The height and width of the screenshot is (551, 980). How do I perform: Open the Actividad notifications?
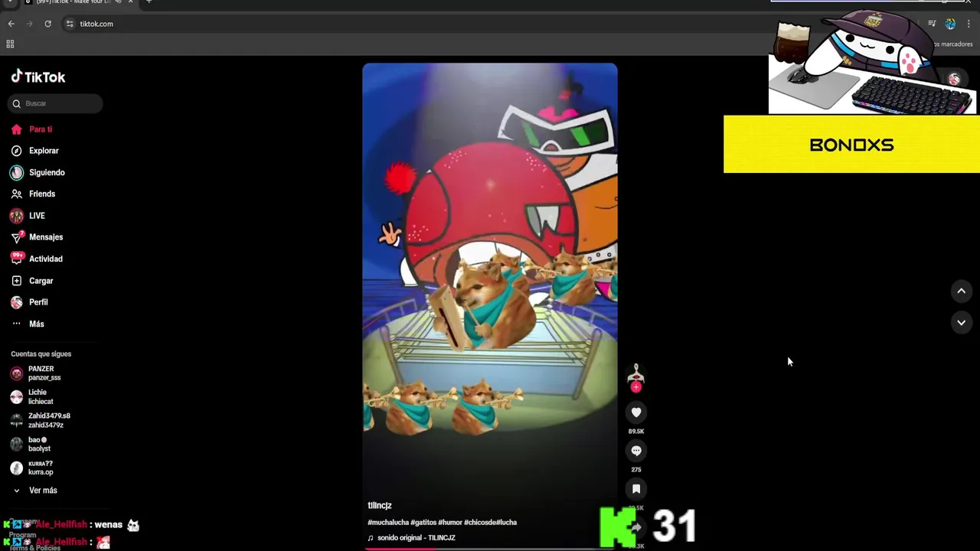[x=46, y=259]
